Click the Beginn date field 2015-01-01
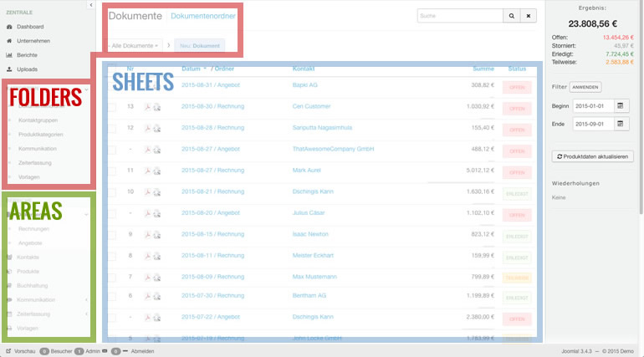The image size is (644, 357). (594, 106)
